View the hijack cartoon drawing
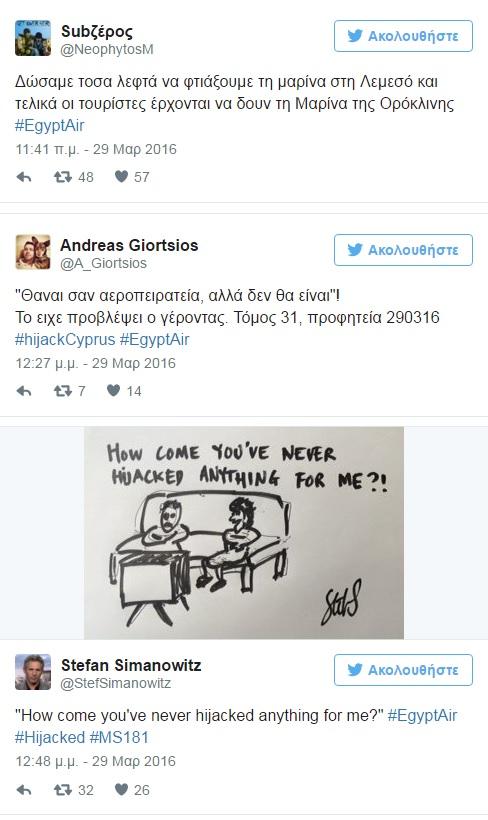 (x=244, y=533)
